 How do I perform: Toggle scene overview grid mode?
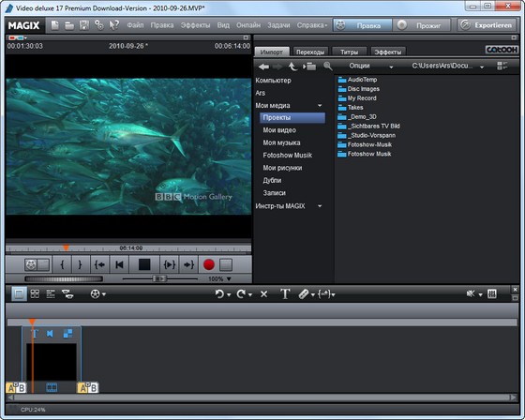tap(35, 293)
